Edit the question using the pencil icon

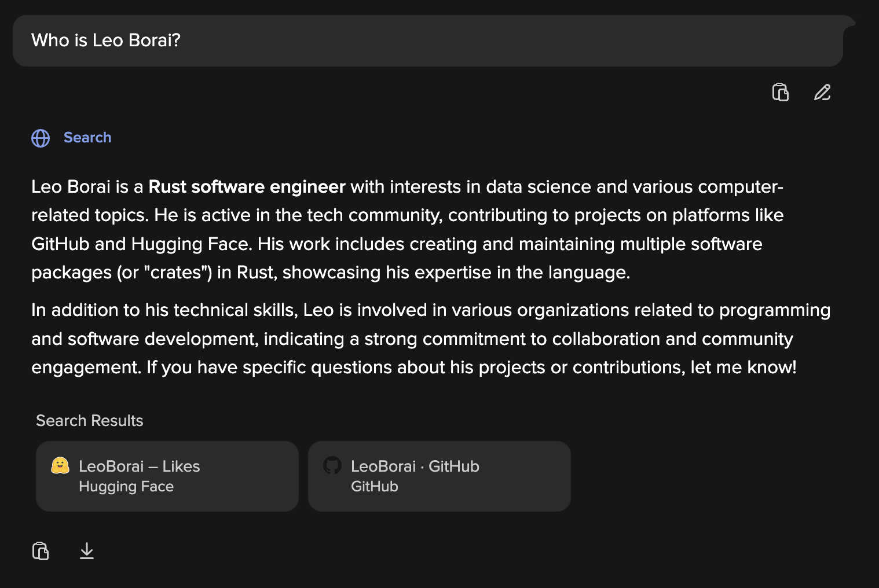point(822,93)
